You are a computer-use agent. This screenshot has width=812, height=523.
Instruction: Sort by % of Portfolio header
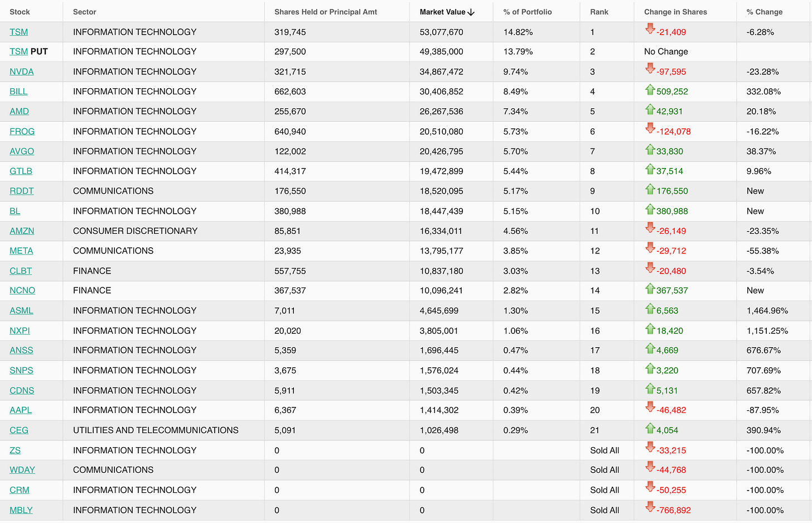528,12
